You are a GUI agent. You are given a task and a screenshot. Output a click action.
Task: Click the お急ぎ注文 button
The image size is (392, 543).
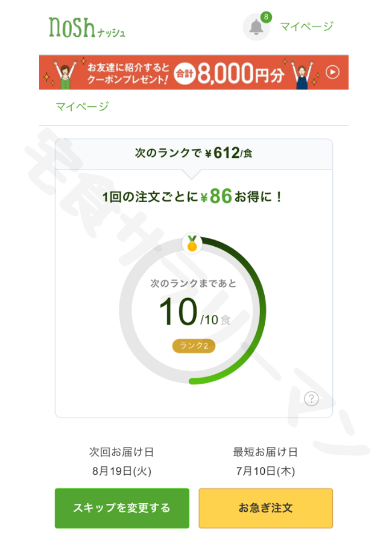[x=265, y=508]
